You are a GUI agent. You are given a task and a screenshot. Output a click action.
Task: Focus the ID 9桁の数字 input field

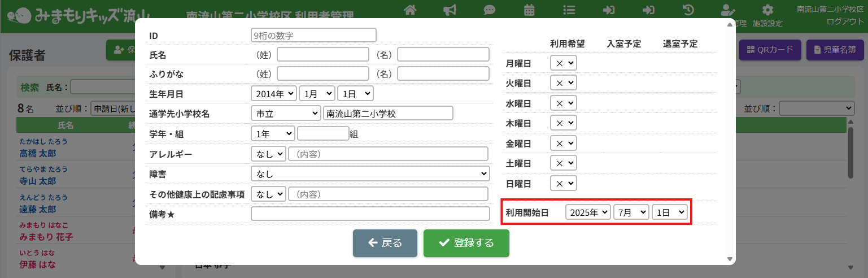click(x=313, y=35)
